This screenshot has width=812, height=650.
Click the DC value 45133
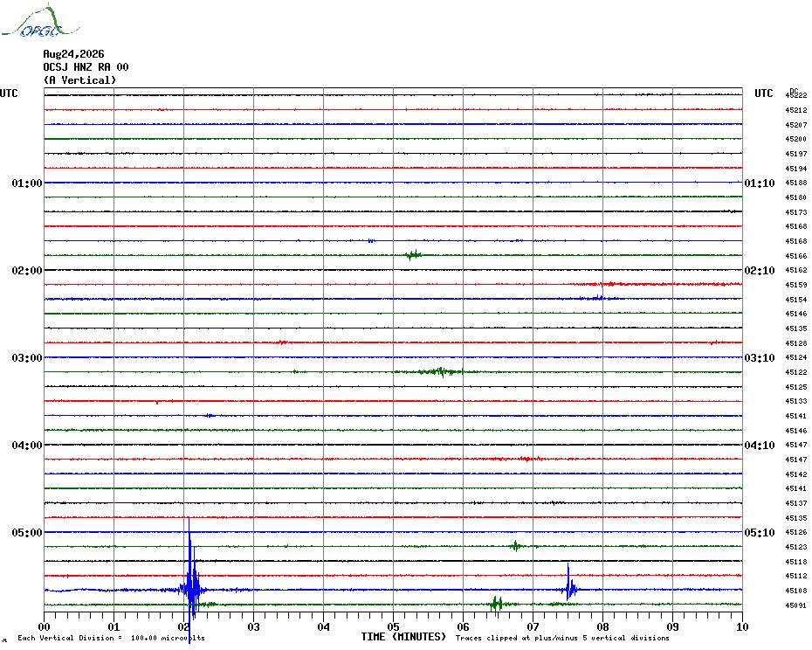[796, 401]
